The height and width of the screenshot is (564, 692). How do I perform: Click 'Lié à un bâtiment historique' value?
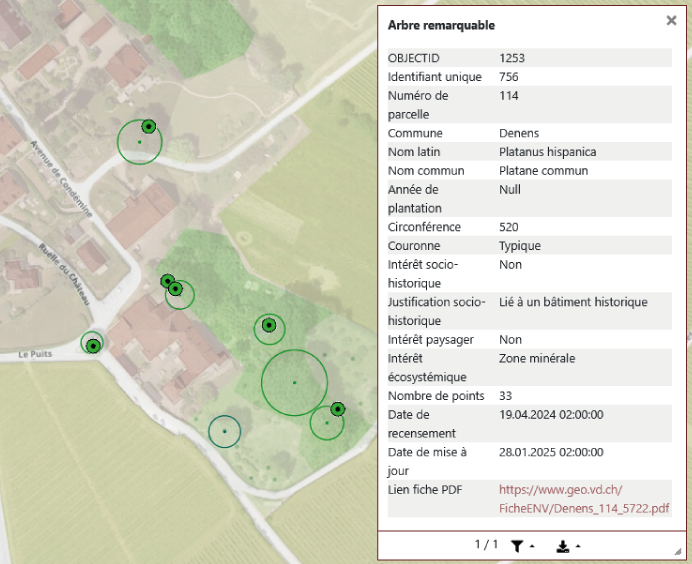point(573,302)
